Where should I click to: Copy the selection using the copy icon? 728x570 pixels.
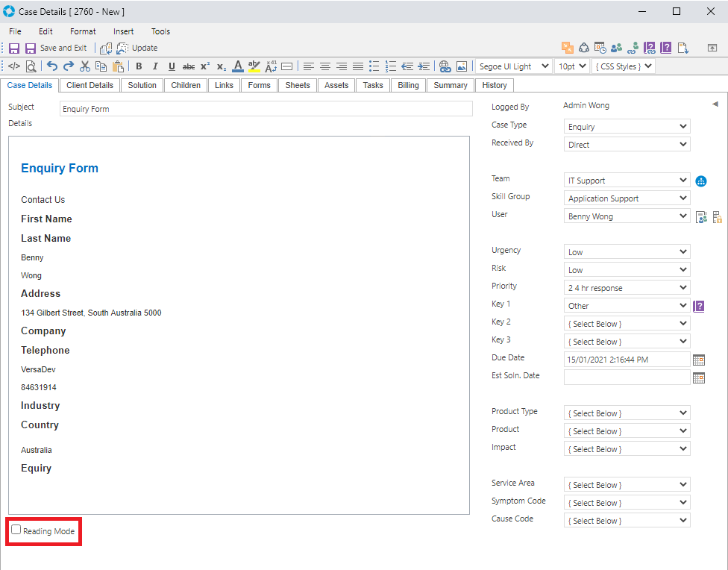(x=101, y=66)
